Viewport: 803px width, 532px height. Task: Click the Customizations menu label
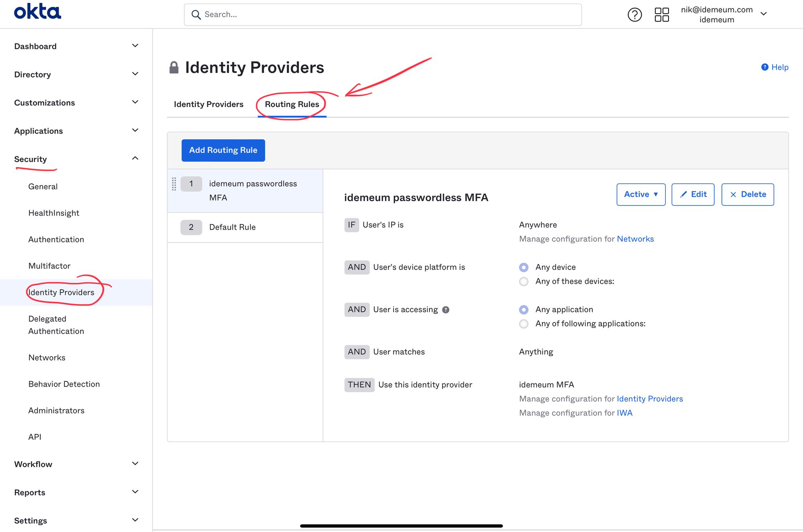pos(45,103)
